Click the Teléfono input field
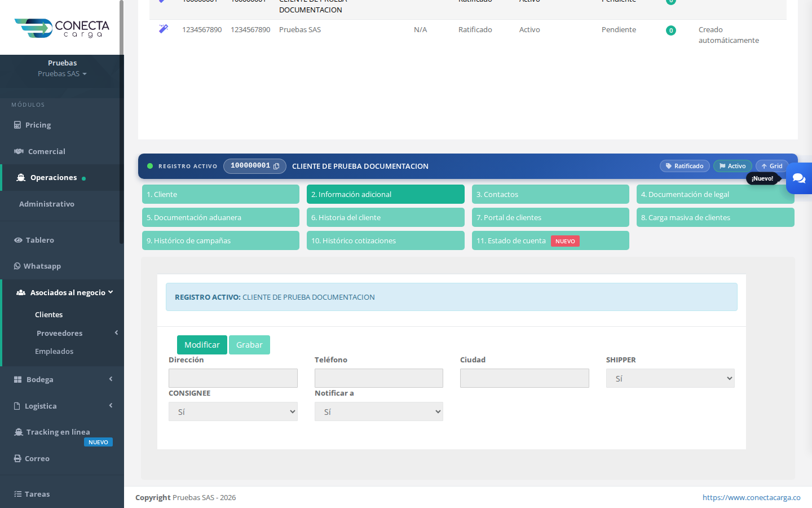 click(378, 378)
